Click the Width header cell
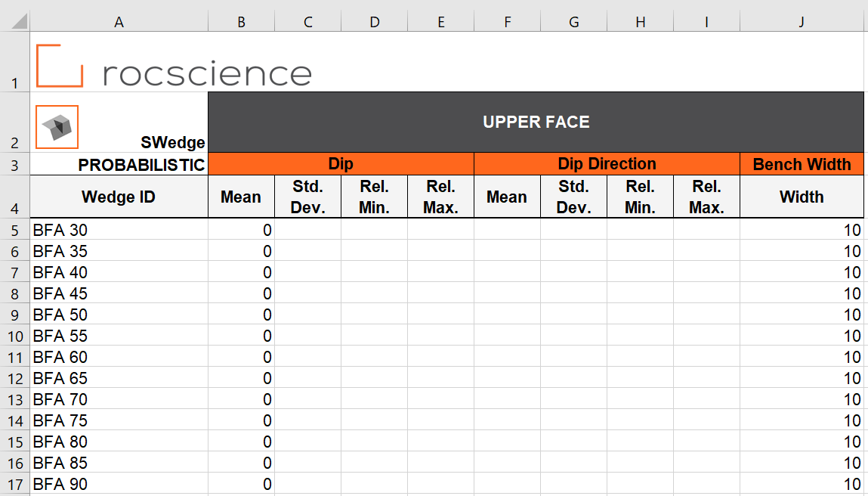 pyautogui.click(x=802, y=197)
